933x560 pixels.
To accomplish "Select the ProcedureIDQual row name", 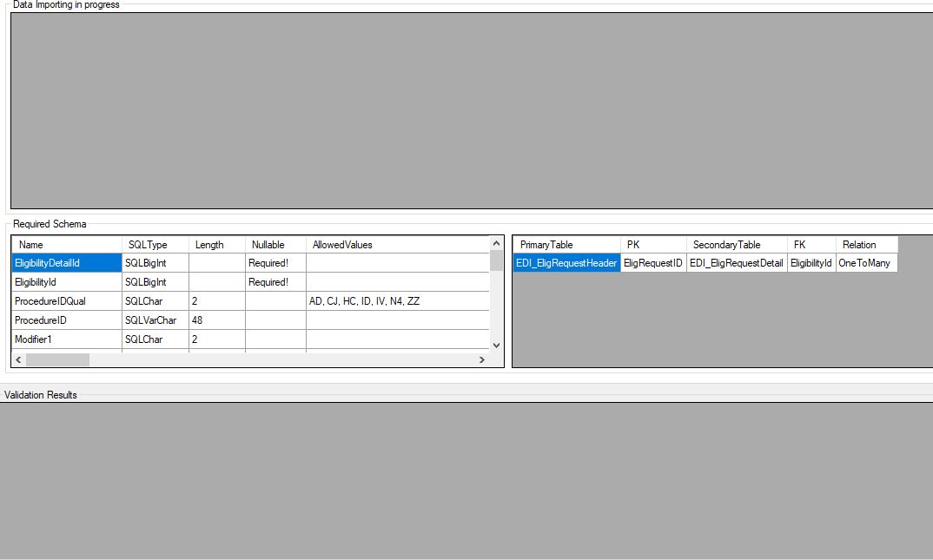I will pos(67,300).
